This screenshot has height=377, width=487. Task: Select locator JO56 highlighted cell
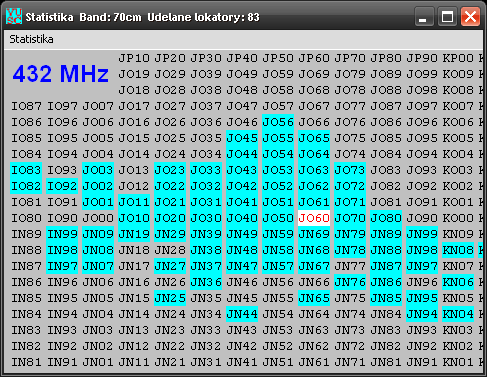tap(278, 122)
